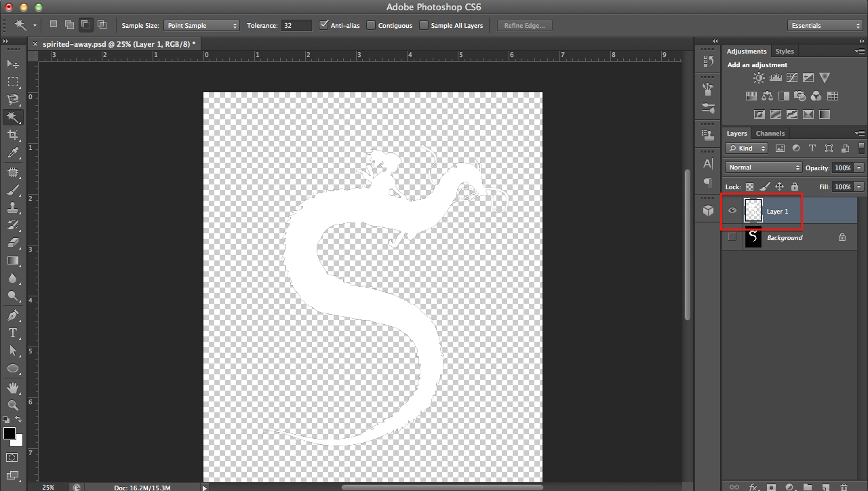Open the Clone Source panel icon
868x491 pixels.
tap(709, 135)
